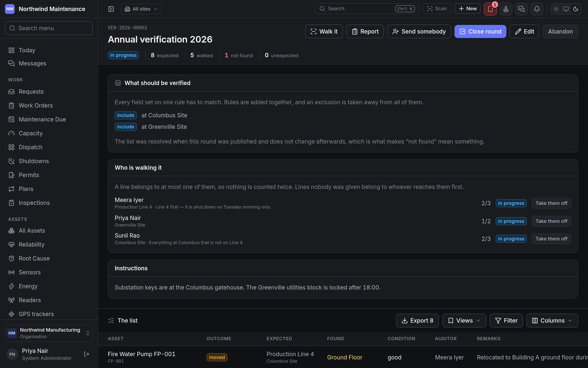Click the Fire Water Pump FP-001 row
588x368 pixels.
click(x=343, y=357)
